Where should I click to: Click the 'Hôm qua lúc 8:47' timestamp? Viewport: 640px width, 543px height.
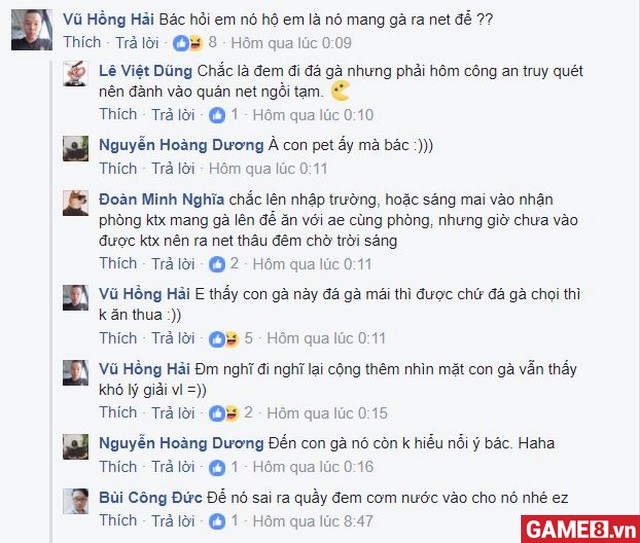313,521
